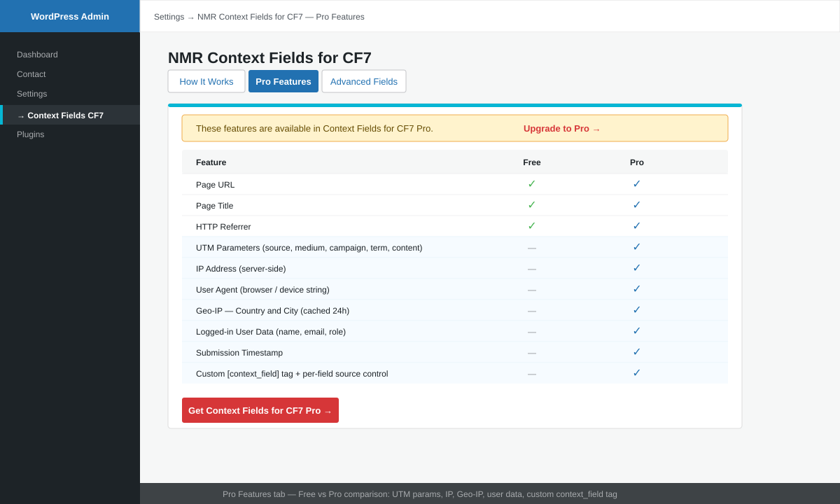Click the IP Address (server-side) feature name
This screenshot has height=504, width=840.
pos(241,269)
